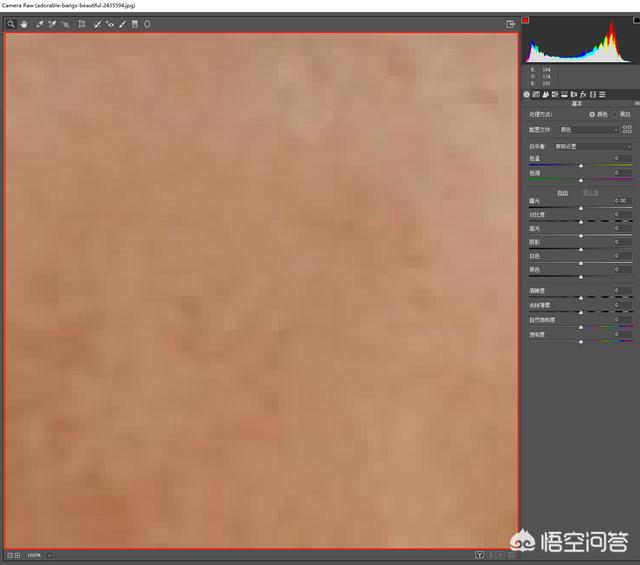Open the HSL Adjustments panel tab
640x565 pixels.
(555, 95)
